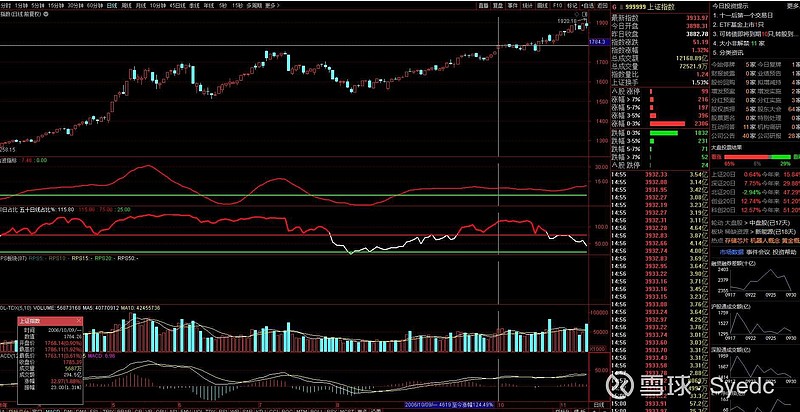Open the 沪股通成交额 mini chart
Image resolution: width=800 pixels, height=412 pixels.
coord(755,325)
